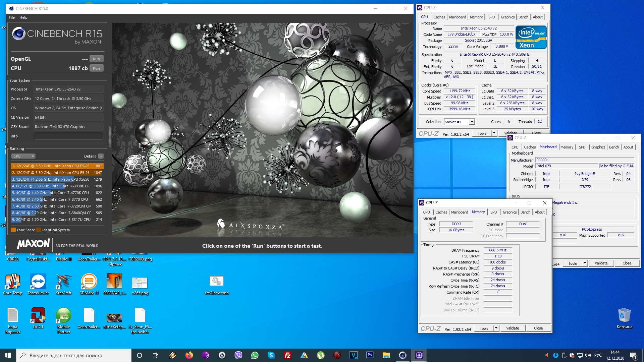Switch to Graphics tab in Mainboard CPU-Z window

[598, 147]
